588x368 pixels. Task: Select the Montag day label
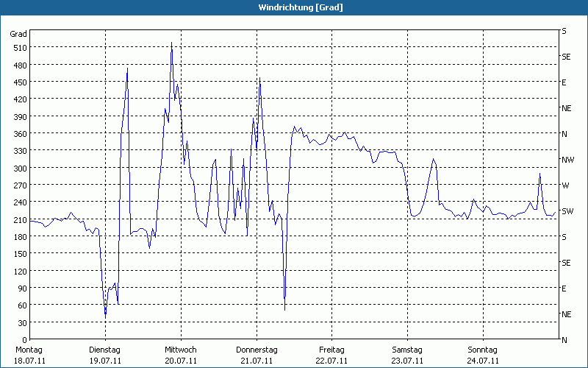(x=29, y=350)
